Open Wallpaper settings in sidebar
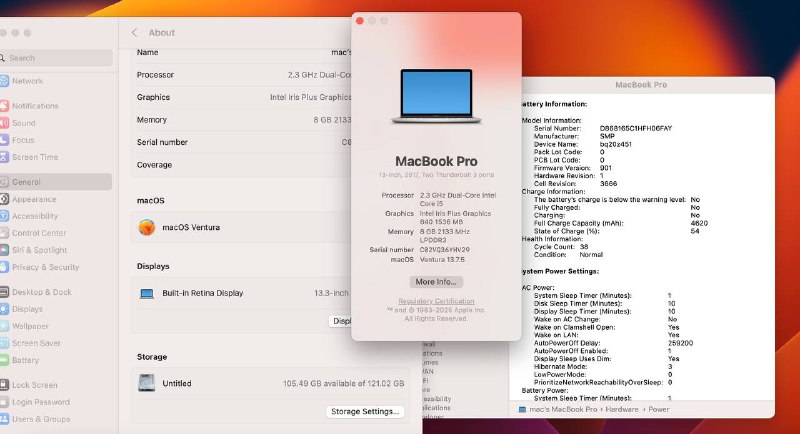This screenshot has width=800, height=434. pos(30,326)
